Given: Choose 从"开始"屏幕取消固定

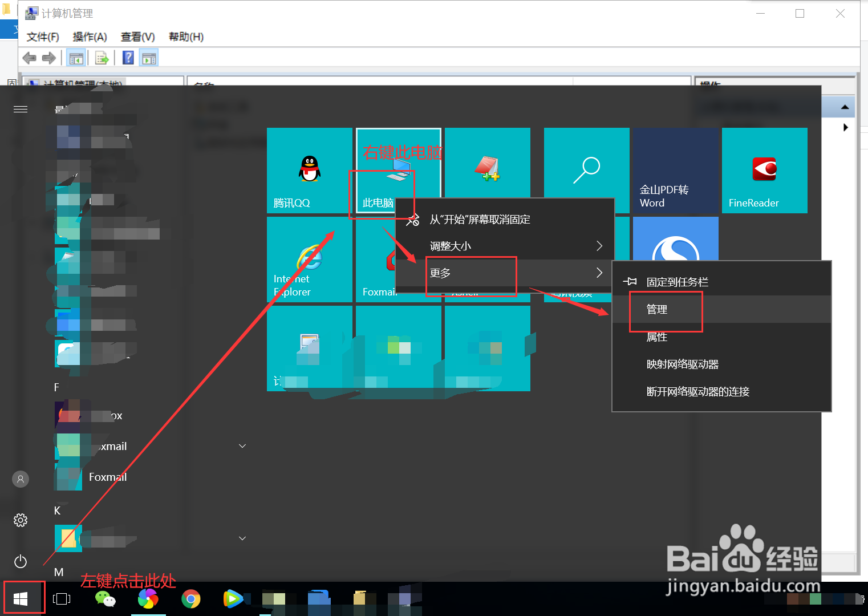Looking at the screenshot, I should (x=505, y=220).
